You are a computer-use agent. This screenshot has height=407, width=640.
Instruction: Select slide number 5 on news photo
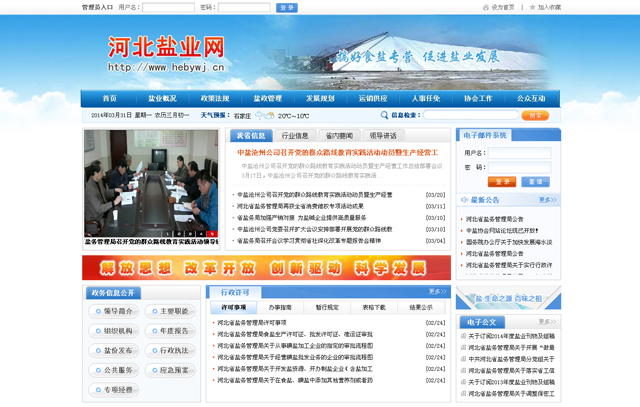pos(211,234)
